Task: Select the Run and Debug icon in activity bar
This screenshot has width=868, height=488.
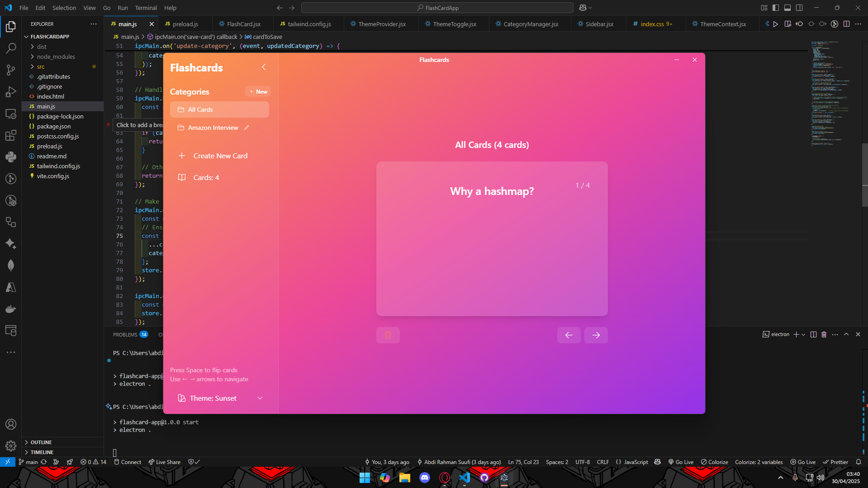Action: [x=11, y=92]
